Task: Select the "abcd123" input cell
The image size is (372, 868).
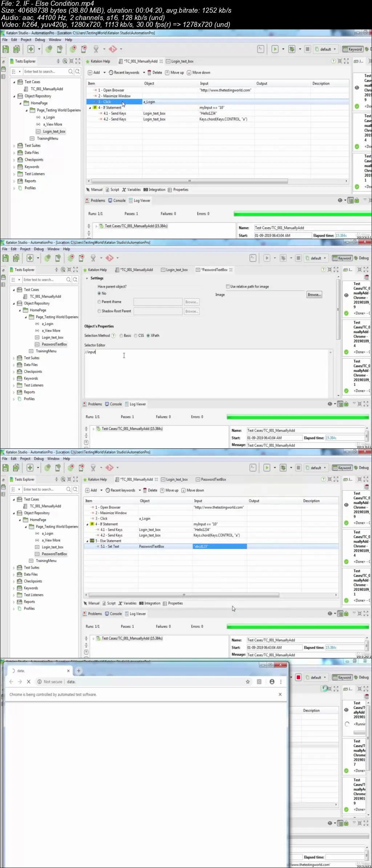Action: [220, 546]
